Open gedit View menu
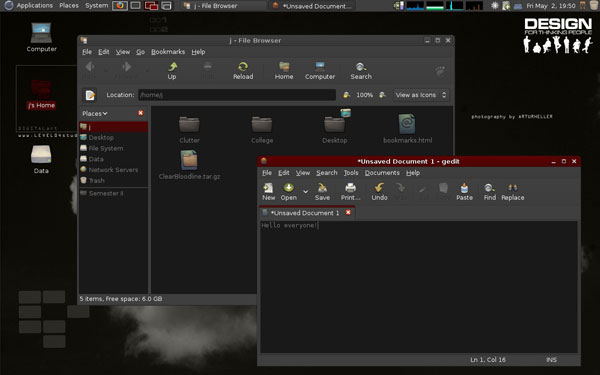 point(303,173)
